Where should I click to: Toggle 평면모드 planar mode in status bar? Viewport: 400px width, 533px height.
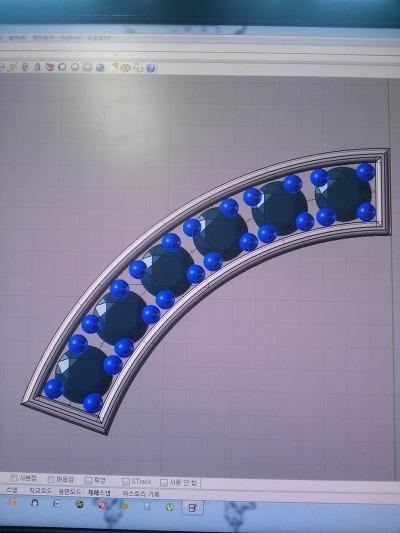coord(69,492)
